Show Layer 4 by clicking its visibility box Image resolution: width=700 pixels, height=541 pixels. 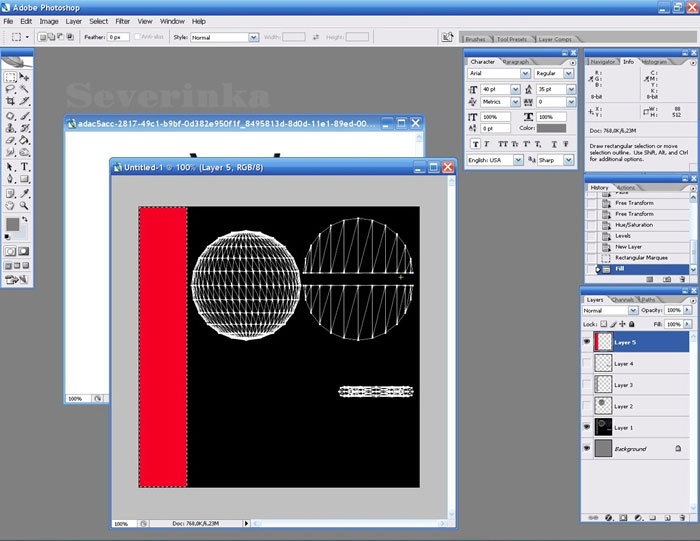pos(588,363)
